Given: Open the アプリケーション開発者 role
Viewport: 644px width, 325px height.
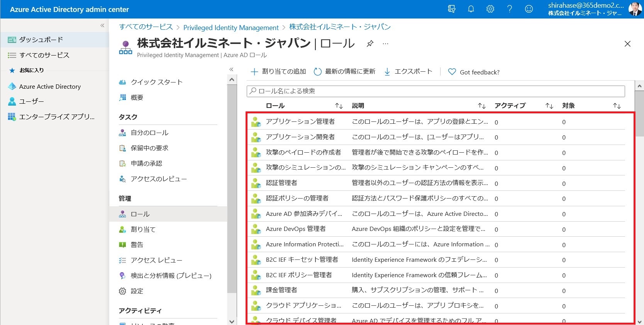Looking at the screenshot, I should [300, 137].
